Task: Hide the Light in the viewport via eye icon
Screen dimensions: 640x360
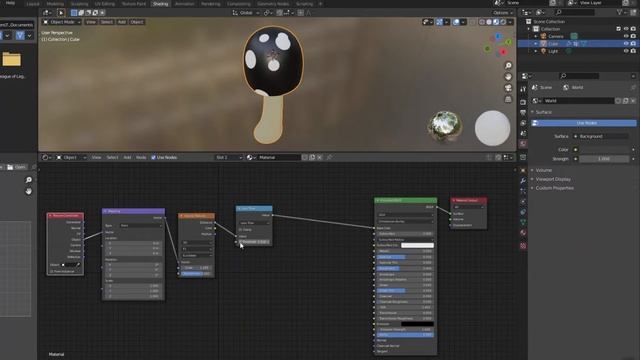Action: pyautogui.click(x=626, y=51)
